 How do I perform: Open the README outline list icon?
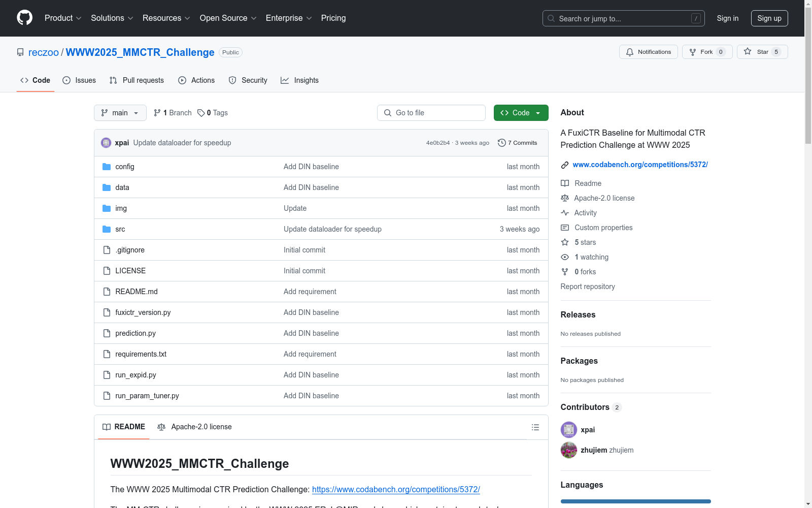[535, 427]
